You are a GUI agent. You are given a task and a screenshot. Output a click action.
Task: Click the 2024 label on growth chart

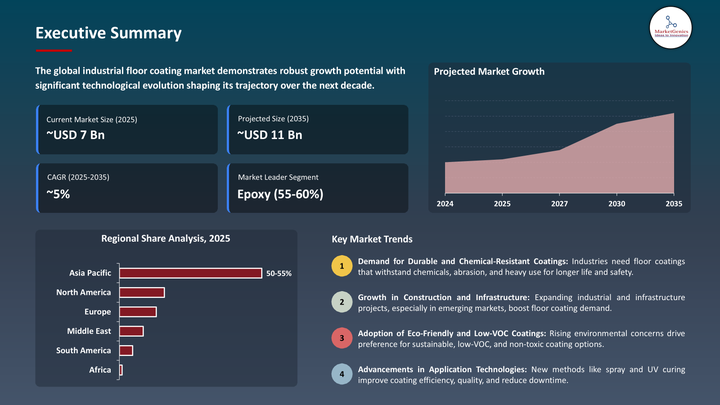(x=445, y=204)
